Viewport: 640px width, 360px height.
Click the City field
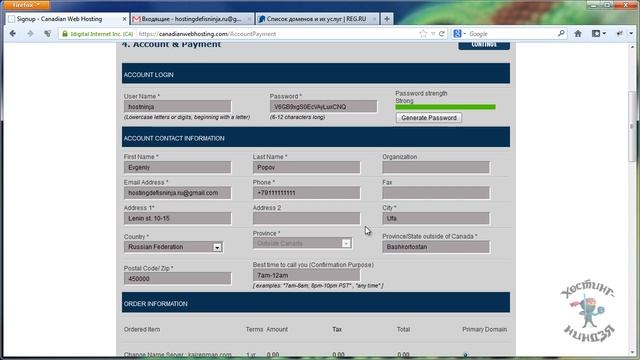[x=436, y=218]
